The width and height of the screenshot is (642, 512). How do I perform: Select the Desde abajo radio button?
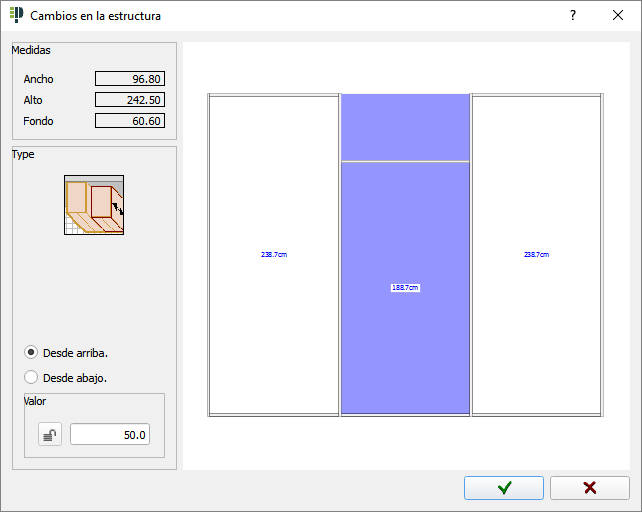(x=31, y=377)
